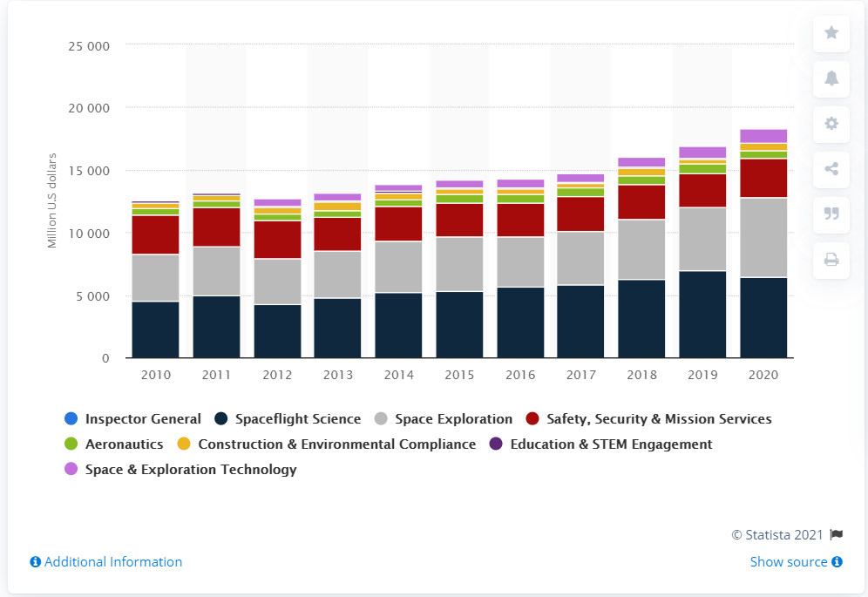Click the 2019 Spaceflight Science navy segment
The width and height of the screenshot is (868, 597).
(x=702, y=315)
